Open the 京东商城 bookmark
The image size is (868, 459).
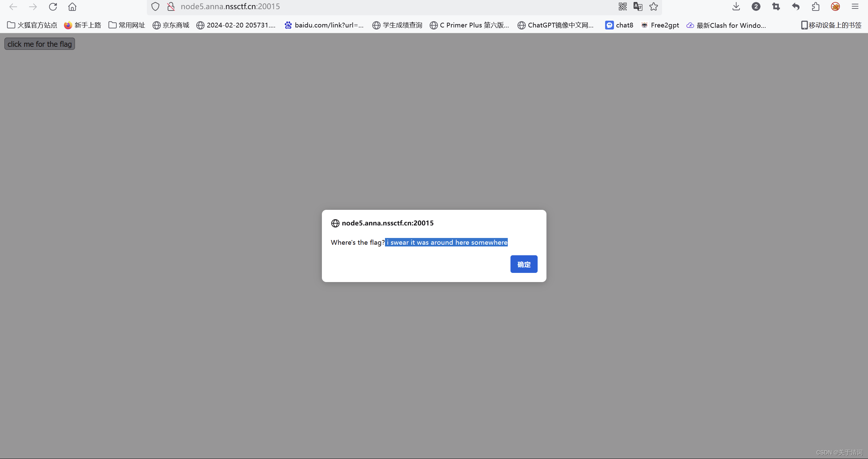click(171, 25)
